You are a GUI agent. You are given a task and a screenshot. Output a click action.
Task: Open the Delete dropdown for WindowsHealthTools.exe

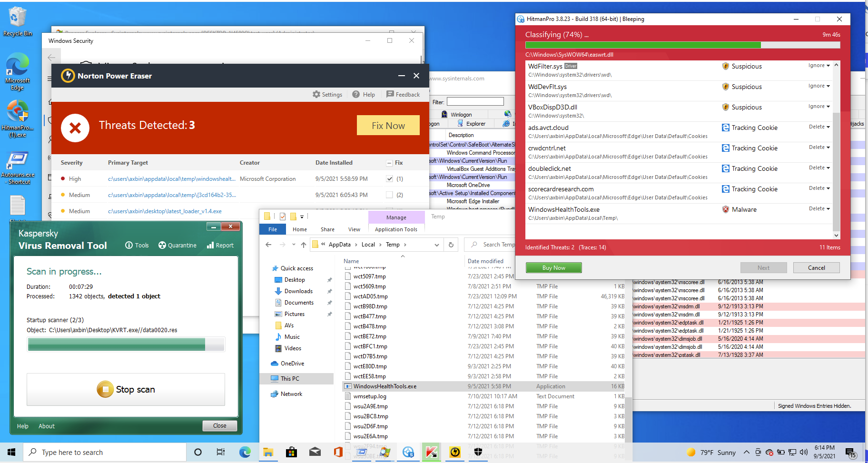tap(829, 208)
